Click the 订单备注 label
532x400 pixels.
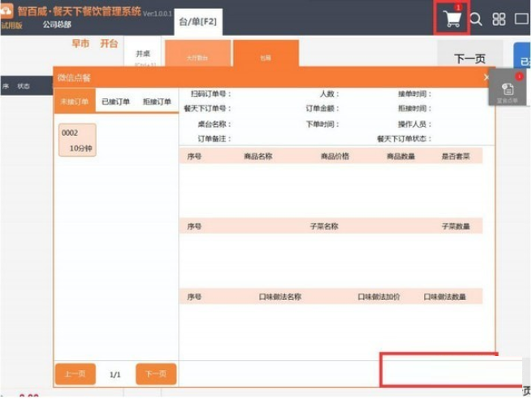214,139
